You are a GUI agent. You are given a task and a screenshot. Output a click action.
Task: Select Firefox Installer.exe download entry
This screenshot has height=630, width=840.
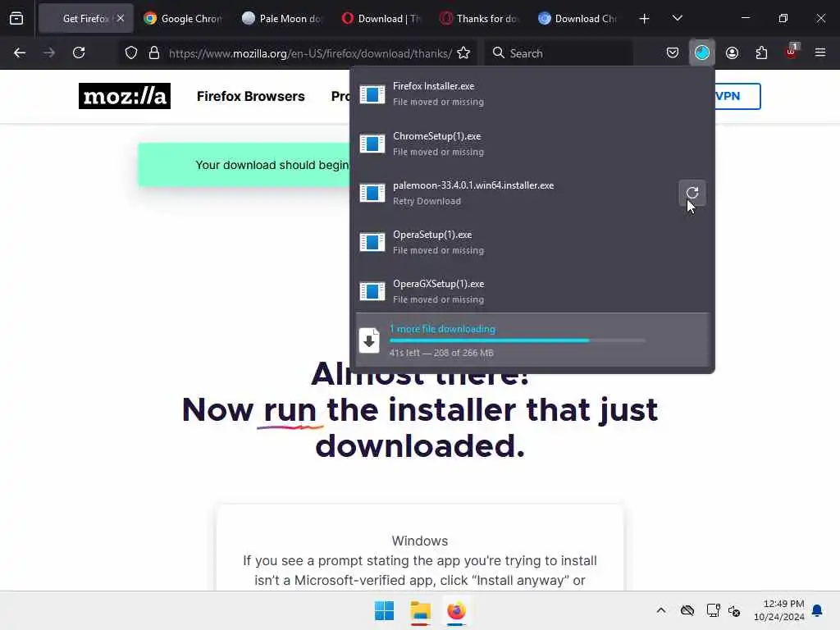[x=532, y=94]
